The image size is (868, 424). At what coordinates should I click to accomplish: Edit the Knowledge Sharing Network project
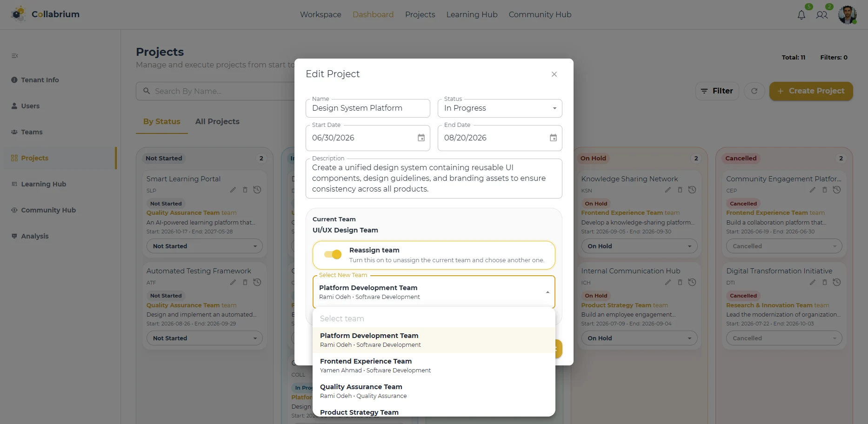(668, 190)
